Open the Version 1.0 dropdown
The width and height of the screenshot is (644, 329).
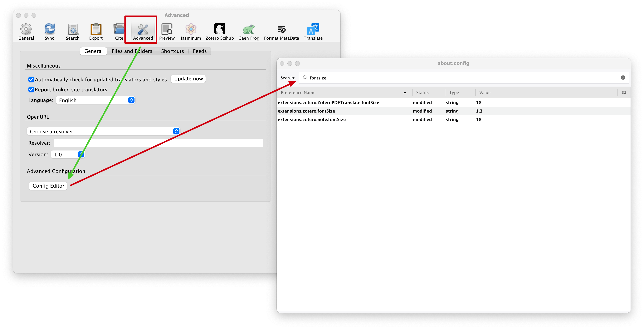point(68,154)
